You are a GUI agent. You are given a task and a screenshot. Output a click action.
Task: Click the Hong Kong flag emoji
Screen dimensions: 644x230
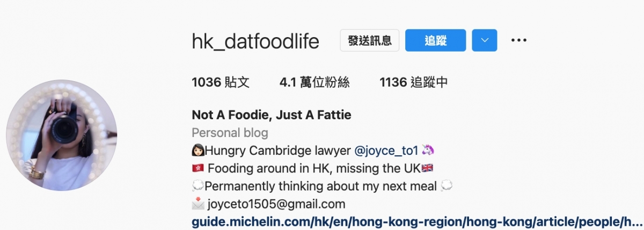[197, 168]
